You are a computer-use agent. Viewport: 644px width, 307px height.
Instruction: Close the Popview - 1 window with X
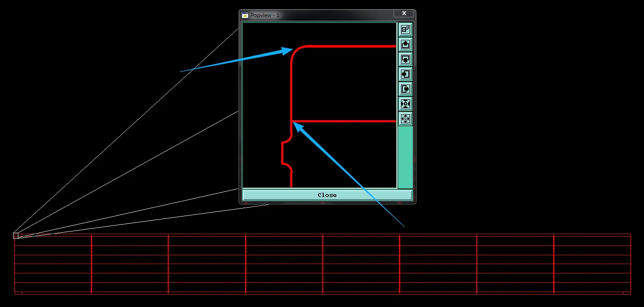[x=404, y=14]
